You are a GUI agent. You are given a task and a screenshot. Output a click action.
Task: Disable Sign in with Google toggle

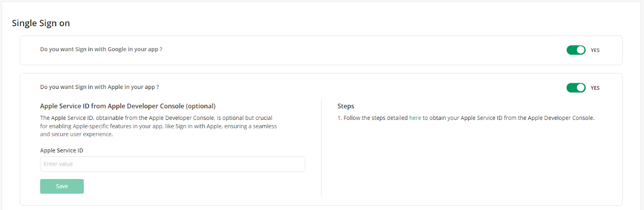tap(576, 50)
